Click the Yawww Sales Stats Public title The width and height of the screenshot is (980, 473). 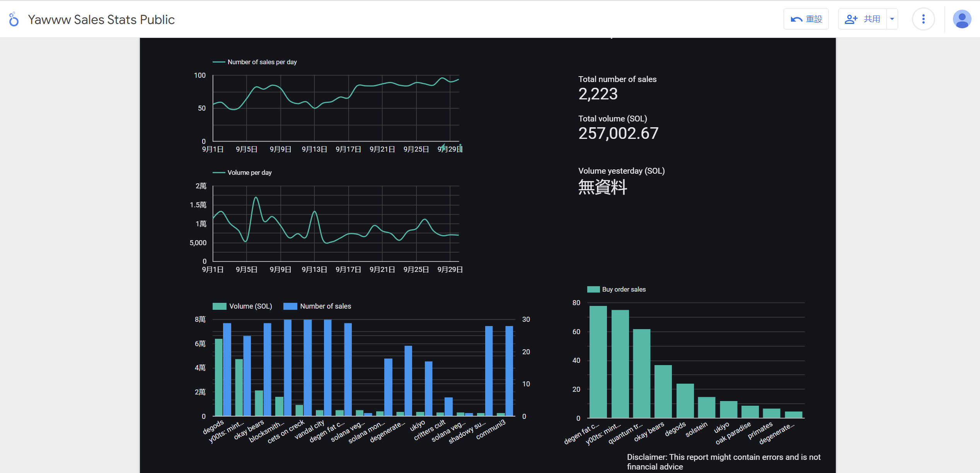point(101,19)
